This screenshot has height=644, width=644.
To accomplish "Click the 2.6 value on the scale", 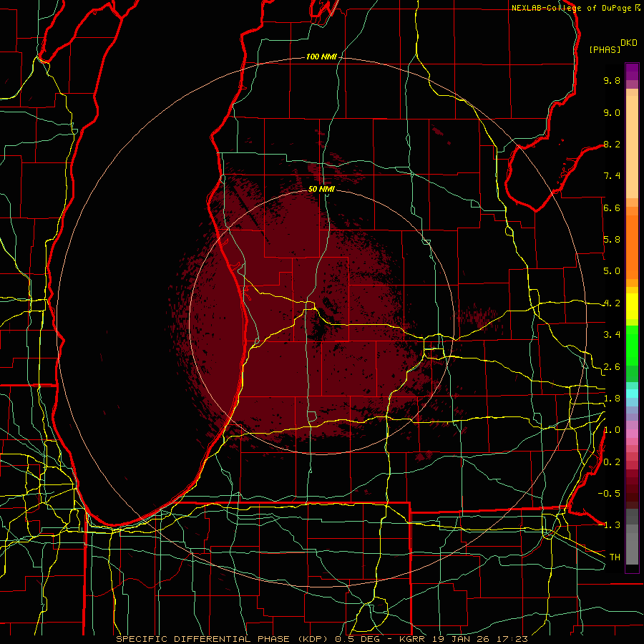I will coord(612,367).
